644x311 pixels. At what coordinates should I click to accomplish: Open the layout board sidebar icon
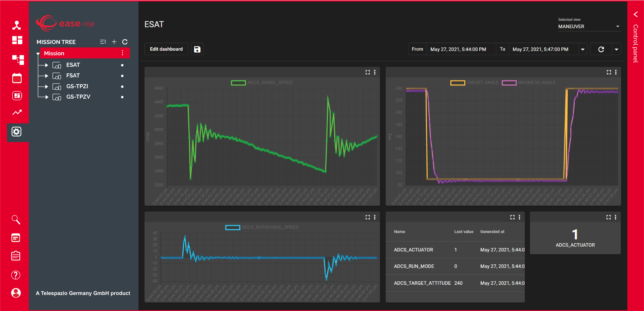[17, 96]
